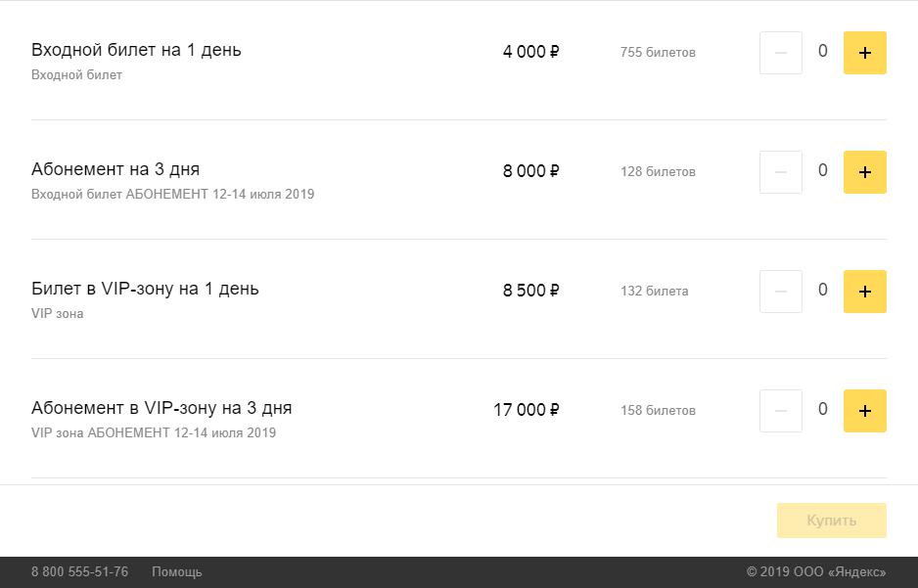Click the Абонемент на 3 дня title
The image size is (918, 588).
115,169
